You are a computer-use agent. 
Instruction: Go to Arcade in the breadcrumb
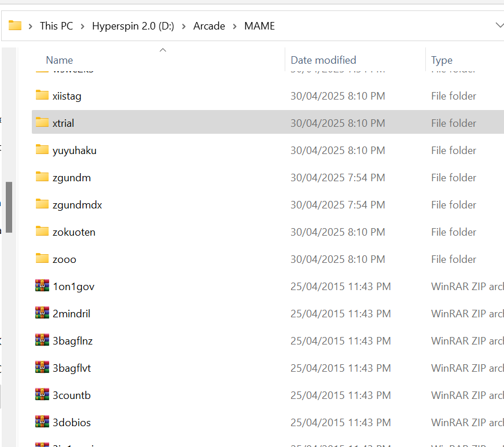point(209,25)
